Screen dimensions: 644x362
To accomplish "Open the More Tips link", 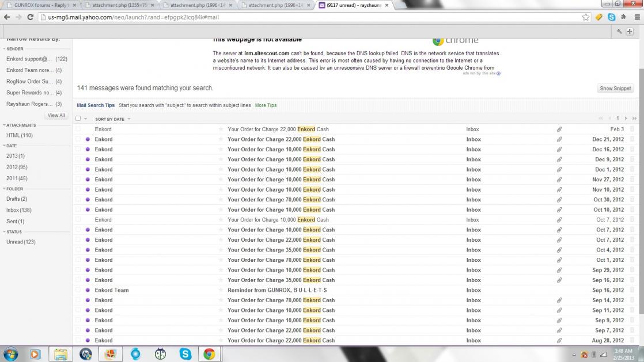I will coord(266,105).
